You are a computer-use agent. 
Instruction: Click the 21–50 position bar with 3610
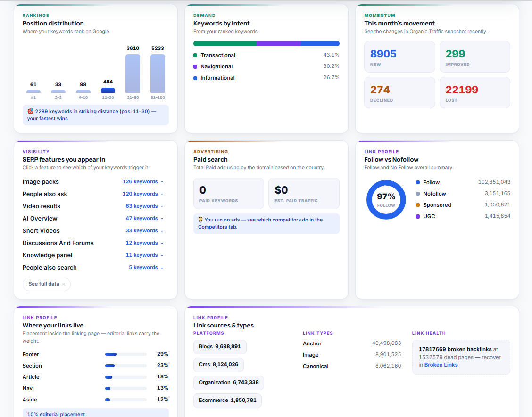133,74
